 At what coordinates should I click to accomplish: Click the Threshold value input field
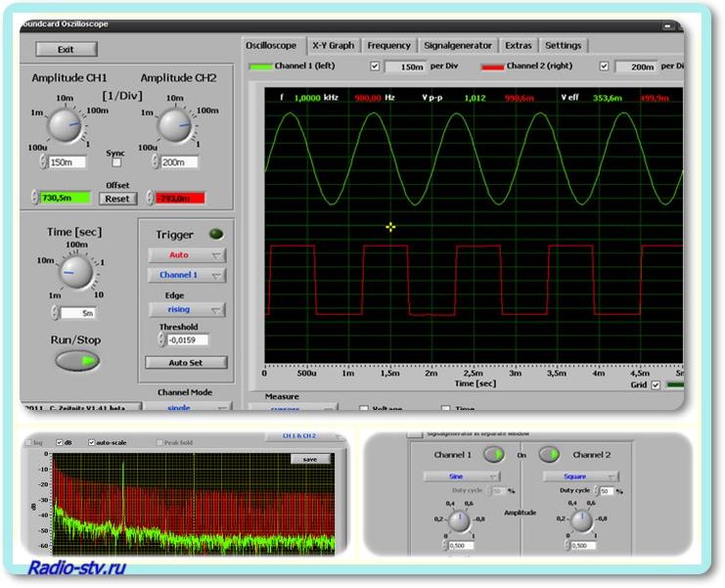[x=187, y=340]
